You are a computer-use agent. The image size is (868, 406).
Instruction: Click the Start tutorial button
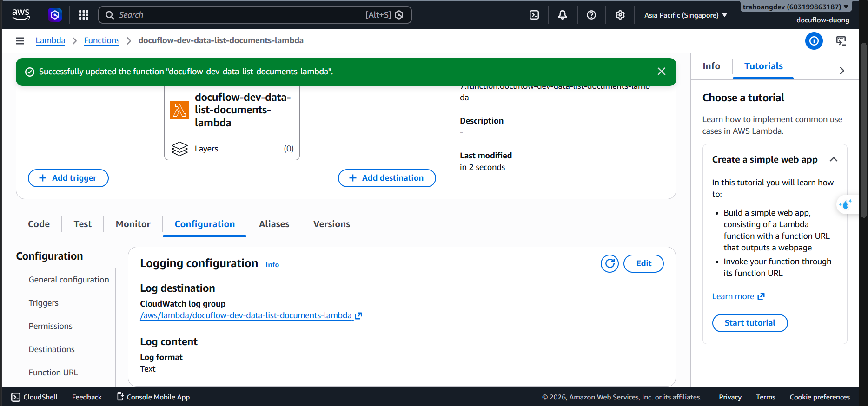coord(750,323)
